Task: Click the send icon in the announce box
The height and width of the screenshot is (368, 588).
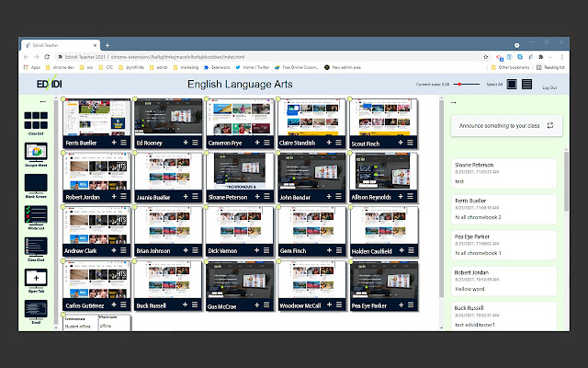Action: tap(549, 124)
